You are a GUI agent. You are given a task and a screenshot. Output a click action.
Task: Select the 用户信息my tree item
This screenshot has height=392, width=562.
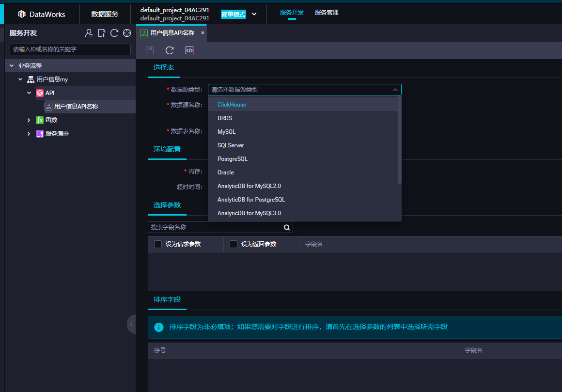tap(52, 79)
